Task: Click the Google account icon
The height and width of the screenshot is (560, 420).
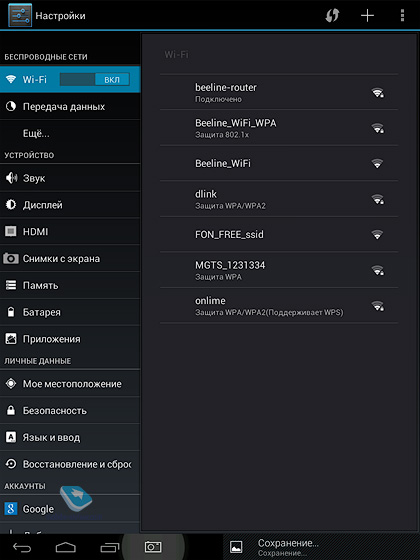Action: (11, 509)
